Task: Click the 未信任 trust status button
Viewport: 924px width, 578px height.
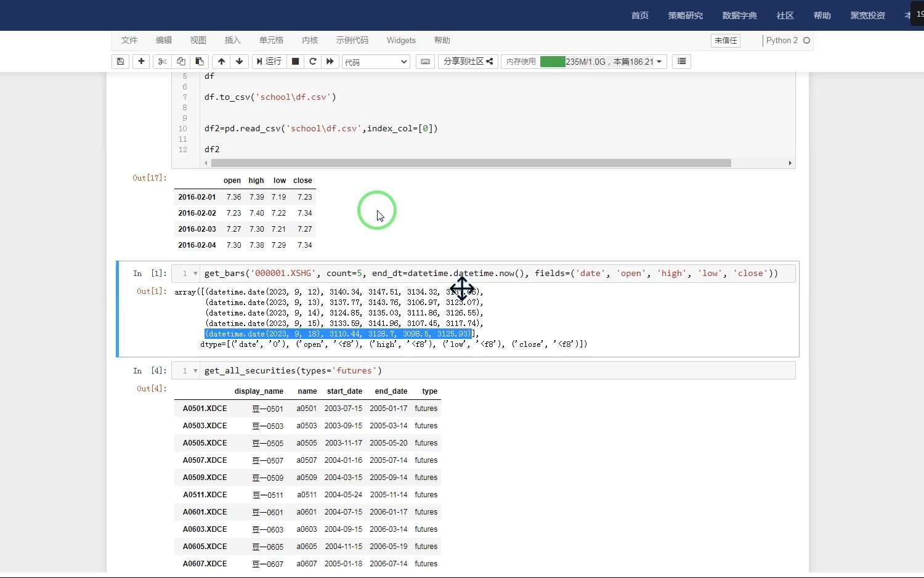Action: pos(726,41)
